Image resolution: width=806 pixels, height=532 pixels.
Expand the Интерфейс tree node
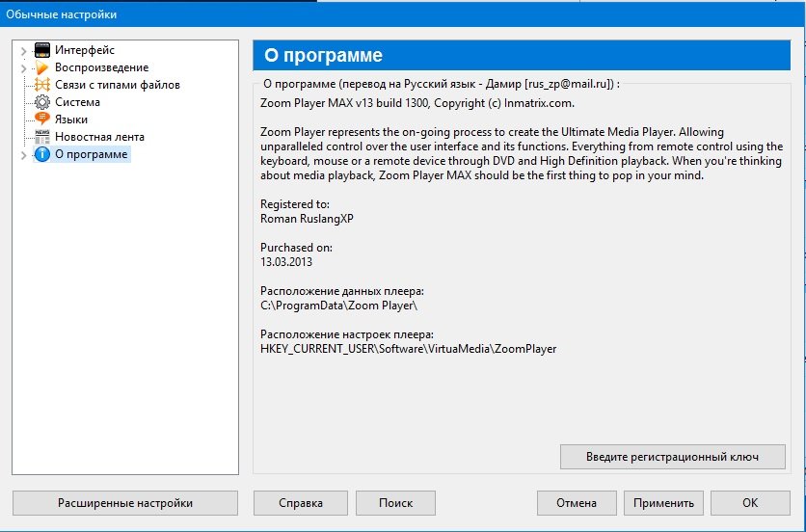[23, 50]
